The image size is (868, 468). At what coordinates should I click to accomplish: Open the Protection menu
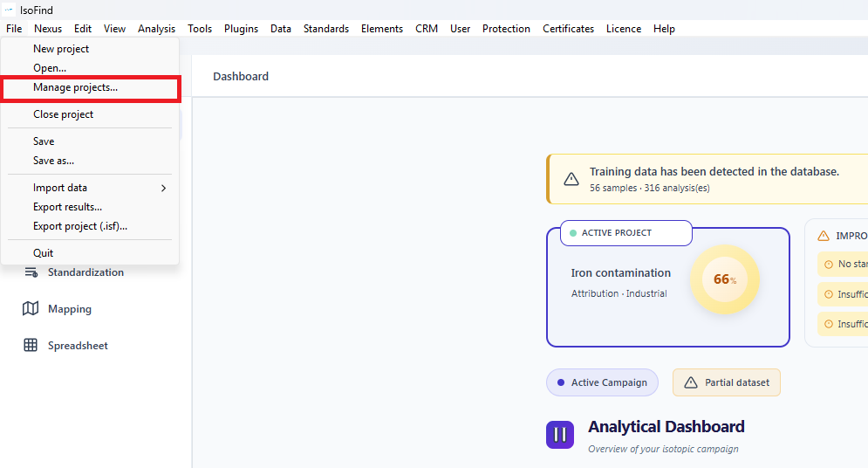click(x=506, y=29)
